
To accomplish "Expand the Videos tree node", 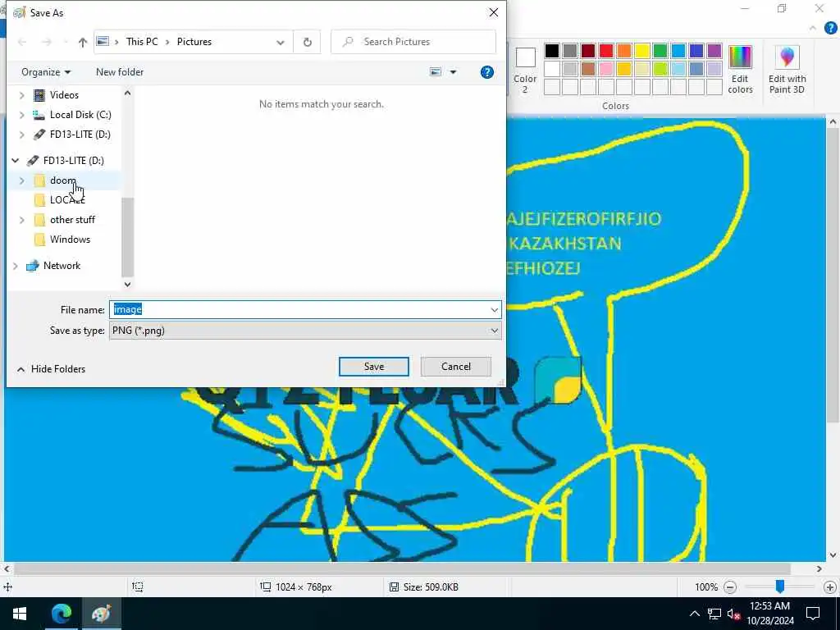I will (x=22, y=95).
